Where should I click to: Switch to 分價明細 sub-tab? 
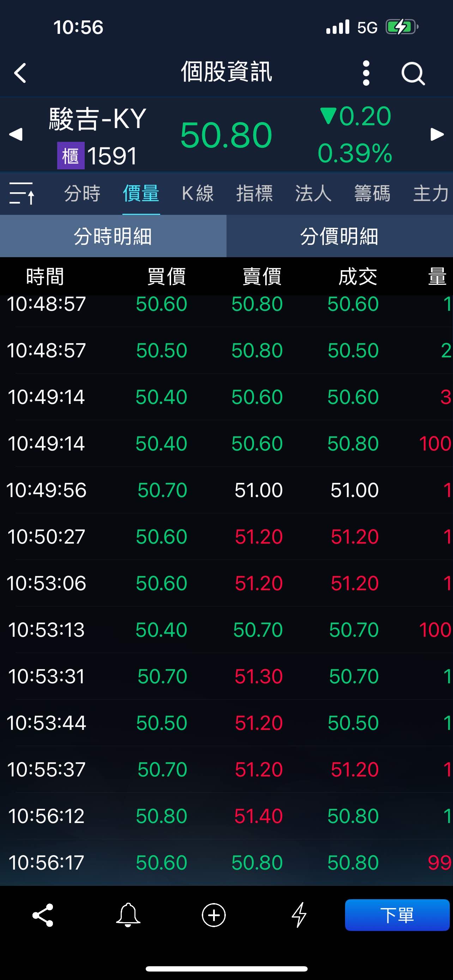click(x=340, y=236)
